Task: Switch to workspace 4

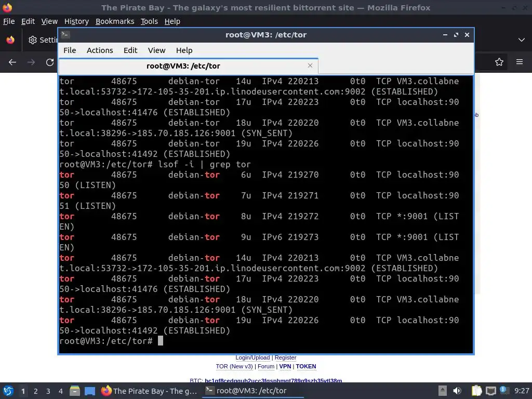Action: 60,391
